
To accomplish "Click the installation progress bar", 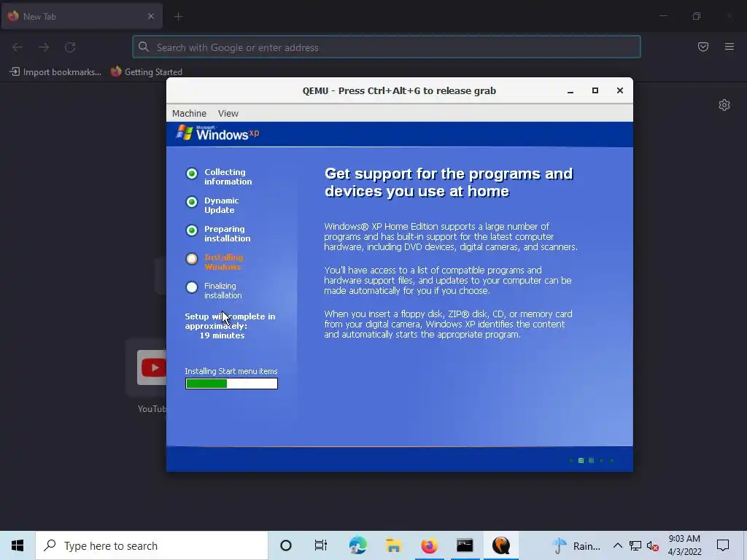I will [231, 384].
